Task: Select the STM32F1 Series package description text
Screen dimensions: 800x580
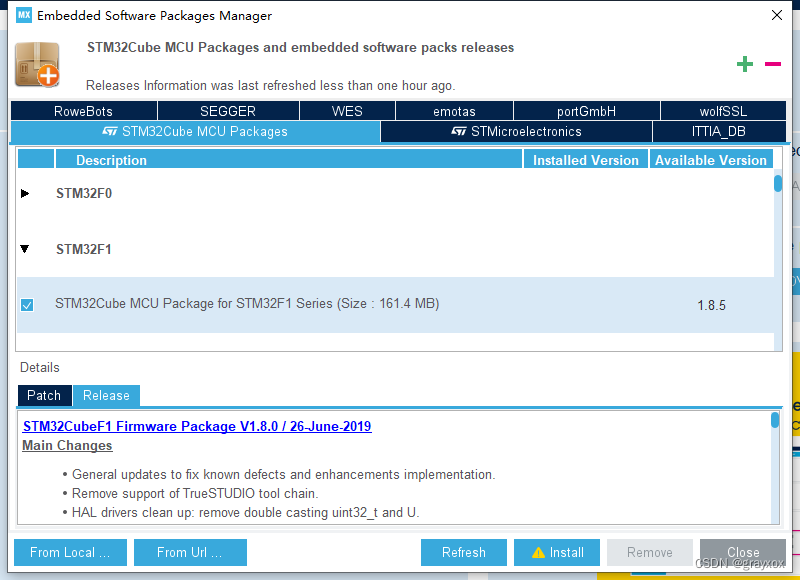Action: 247,304
